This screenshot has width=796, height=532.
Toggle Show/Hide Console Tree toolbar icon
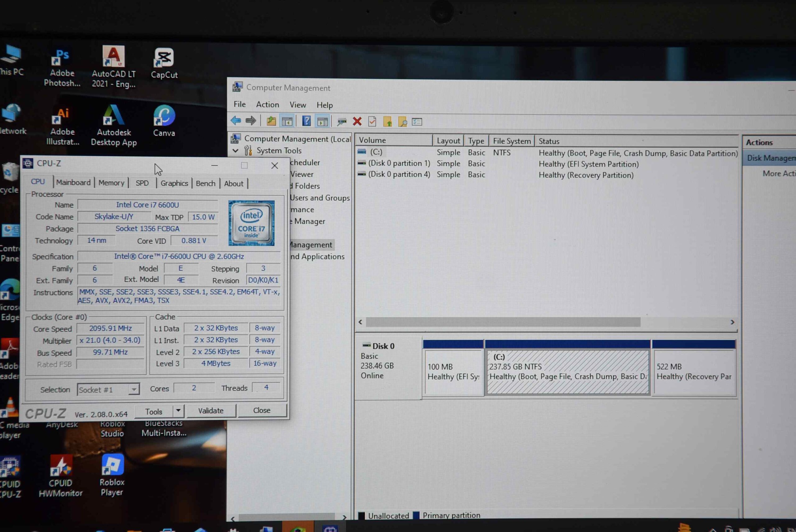tap(287, 121)
